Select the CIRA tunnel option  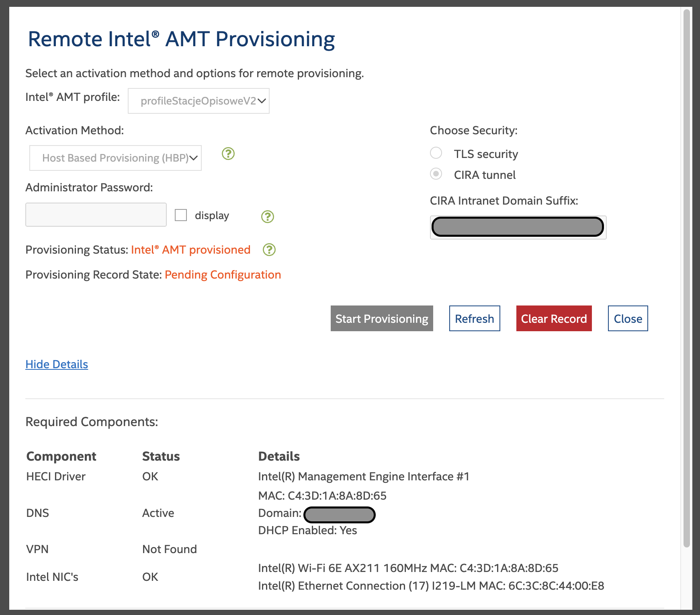tap(436, 174)
